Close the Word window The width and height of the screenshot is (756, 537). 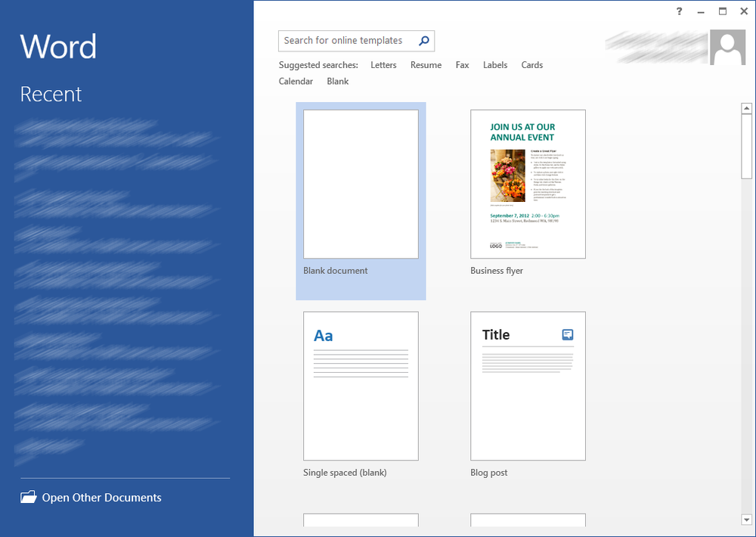[x=744, y=11]
